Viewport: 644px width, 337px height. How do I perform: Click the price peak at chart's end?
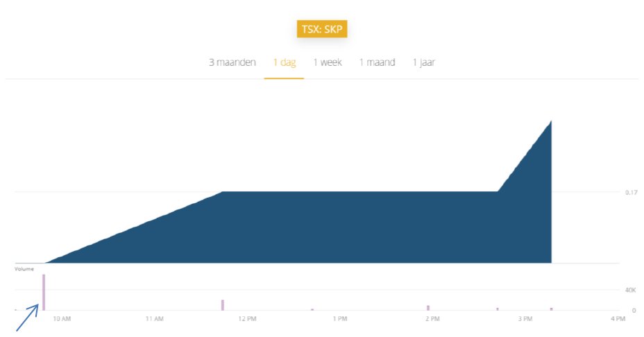click(551, 121)
